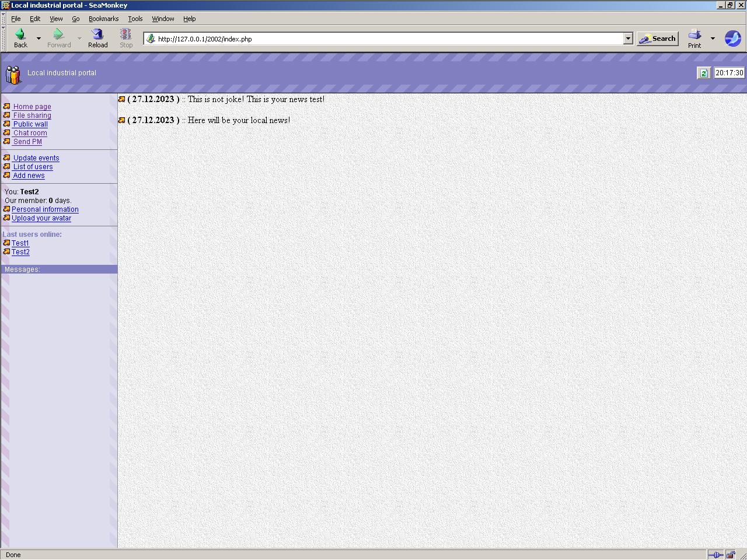Open the Tools menu
This screenshot has width=747, height=560.
tap(135, 19)
